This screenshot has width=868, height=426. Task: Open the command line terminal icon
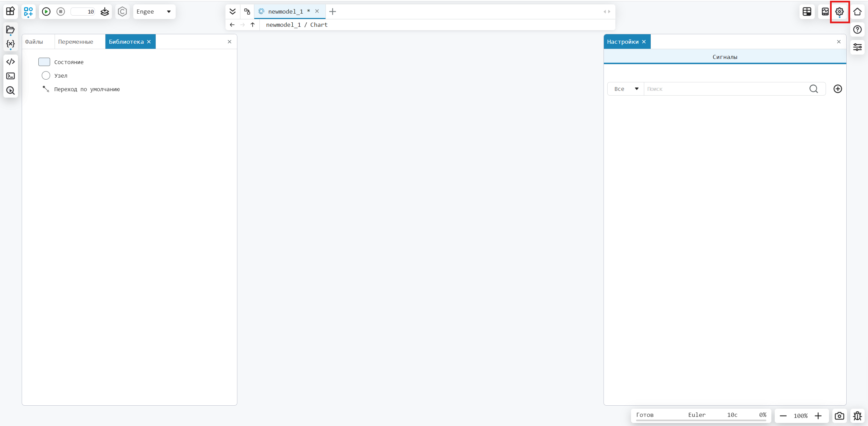(11, 76)
